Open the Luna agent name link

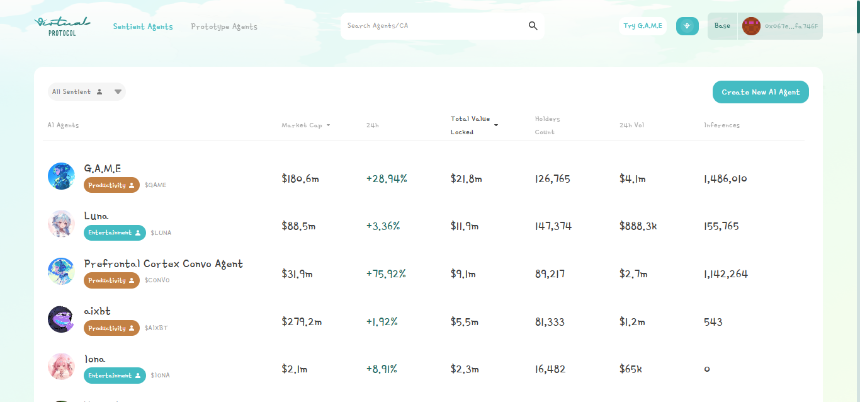pyautogui.click(x=97, y=216)
